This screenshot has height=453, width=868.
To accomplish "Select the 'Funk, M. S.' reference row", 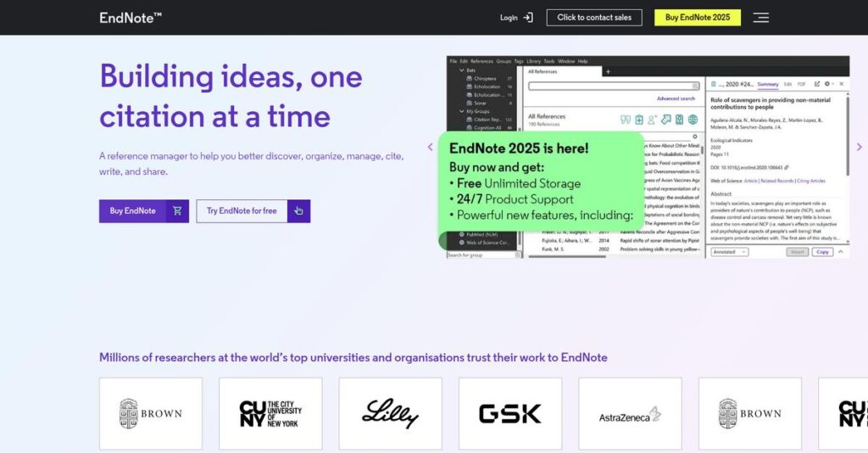I will click(620, 249).
